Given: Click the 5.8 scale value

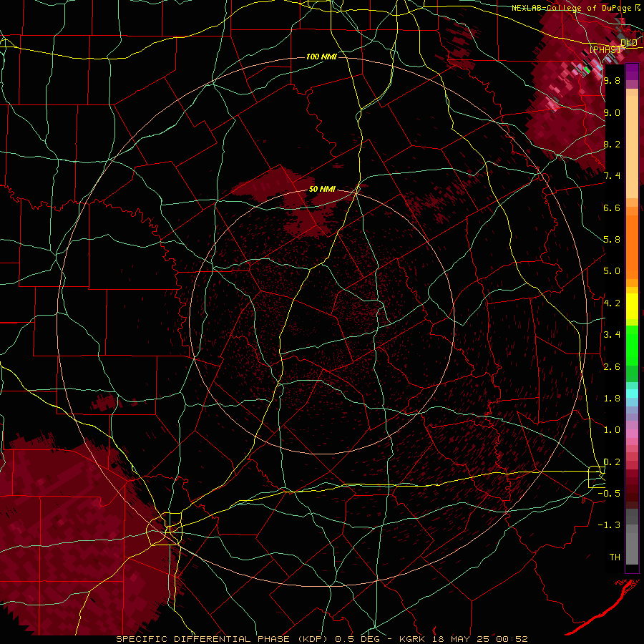Looking at the screenshot, I should pyautogui.click(x=612, y=240).
